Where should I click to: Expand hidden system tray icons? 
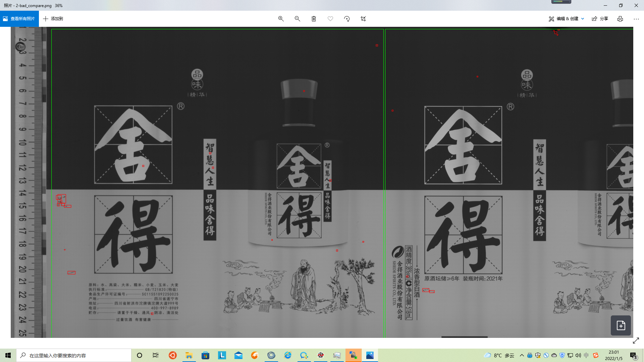[x=522, y=355]
